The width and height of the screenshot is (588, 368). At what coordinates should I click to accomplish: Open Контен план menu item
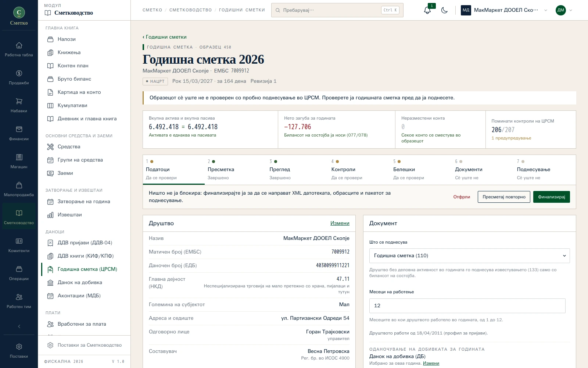(84, 66)
